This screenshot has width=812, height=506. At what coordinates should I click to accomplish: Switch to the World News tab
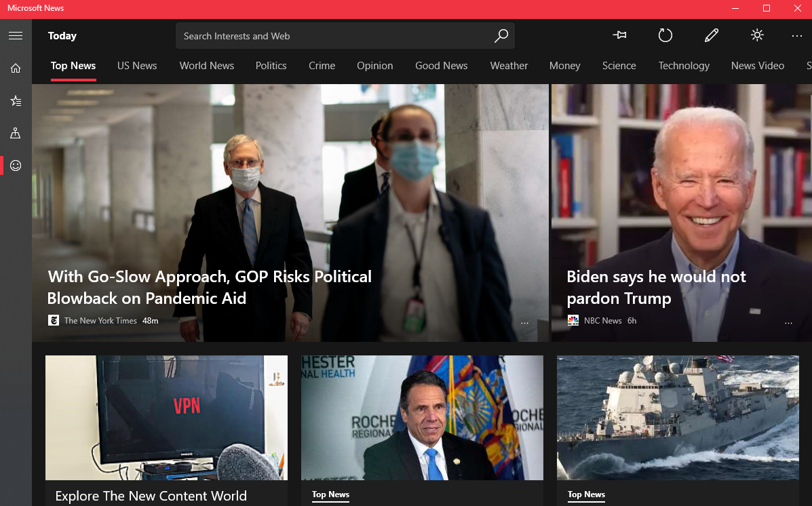coord(206,66)
